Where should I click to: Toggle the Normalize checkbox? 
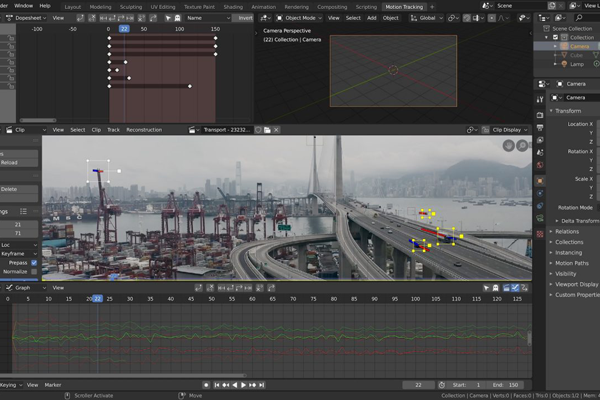34,271
